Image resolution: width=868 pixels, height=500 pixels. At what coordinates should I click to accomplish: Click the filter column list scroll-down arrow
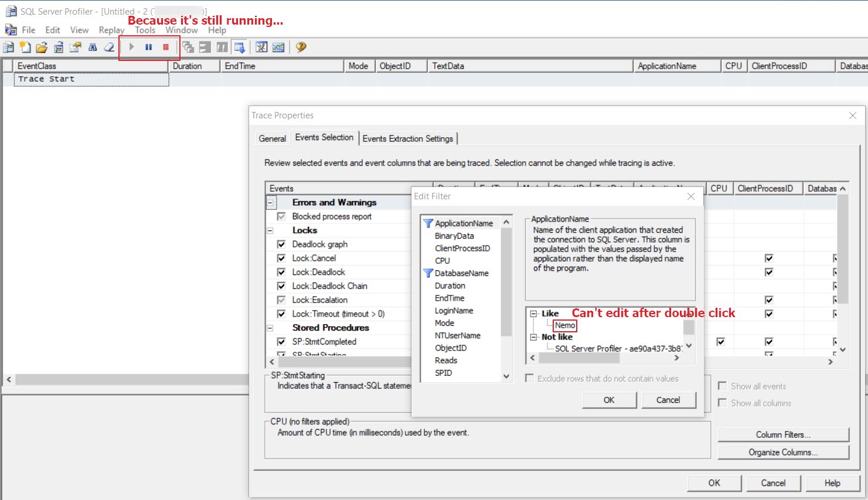pyautogui.click(x=506, y=376)
